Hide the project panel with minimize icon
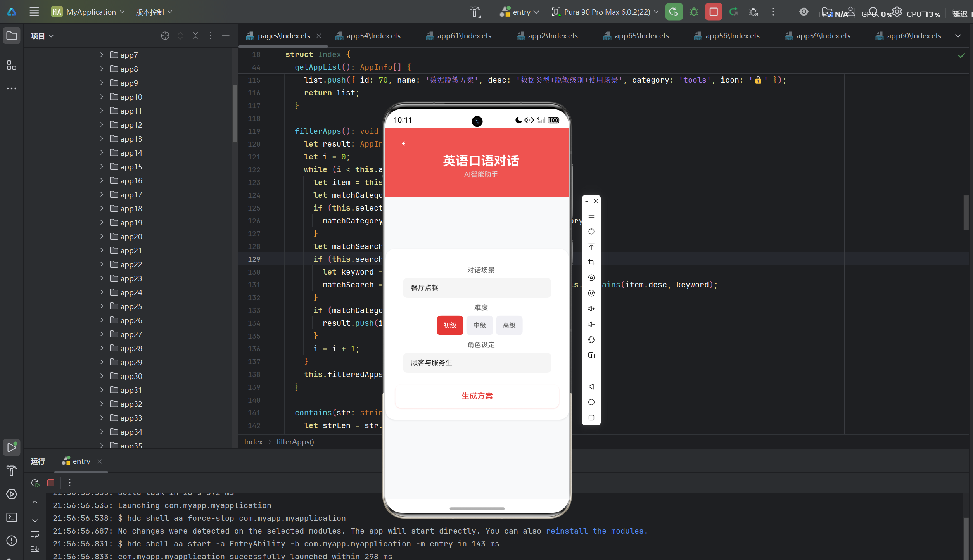 tap(226, 36)
